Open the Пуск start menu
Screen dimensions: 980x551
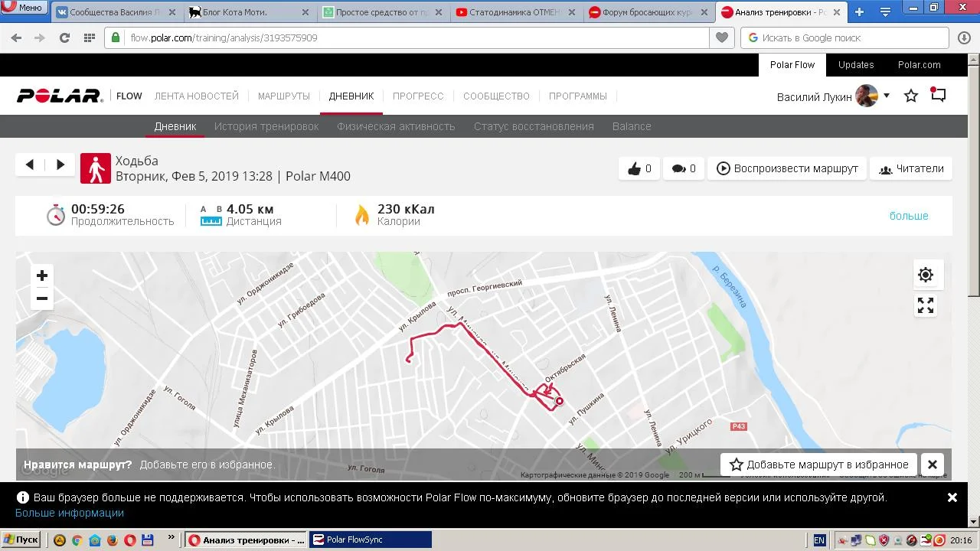click(21, 540)
